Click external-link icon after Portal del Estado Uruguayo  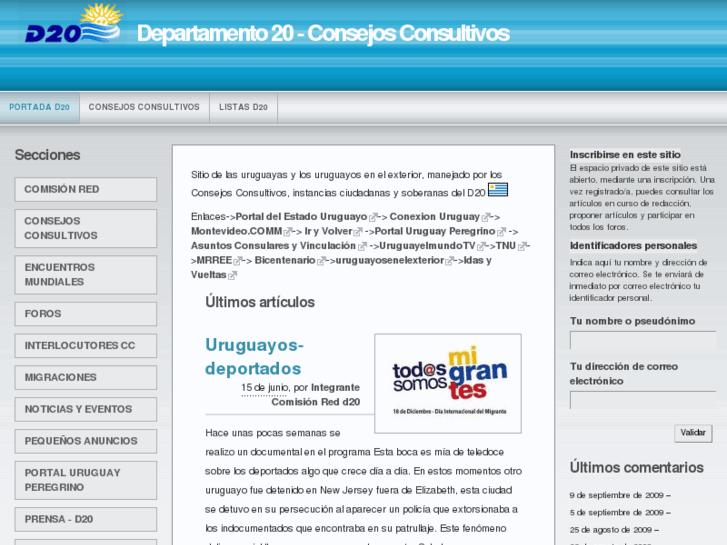click(x=373, y=218)
